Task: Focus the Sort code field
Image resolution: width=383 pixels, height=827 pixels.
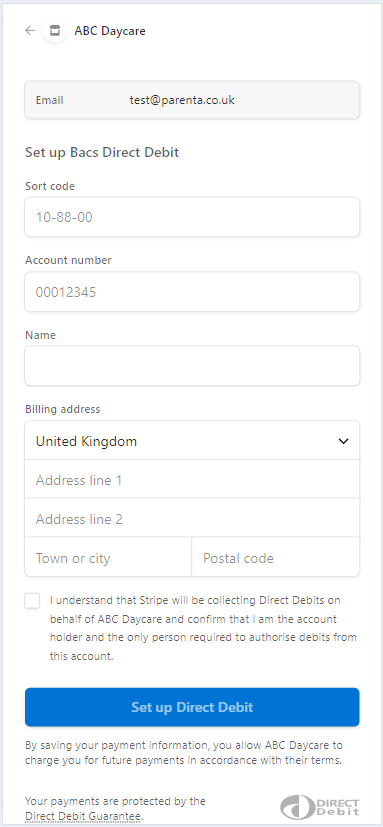Action: (x=192, y=217)
